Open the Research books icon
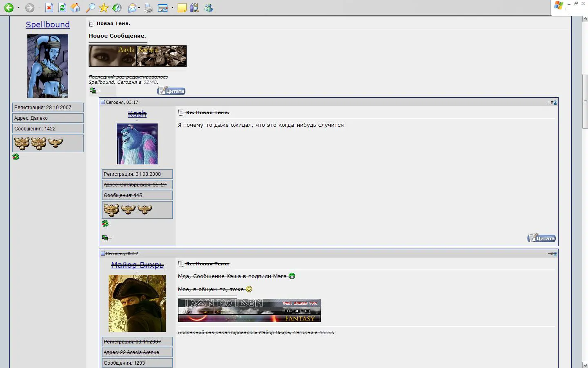Screen dimensions: 588x368 pos(195,8)
